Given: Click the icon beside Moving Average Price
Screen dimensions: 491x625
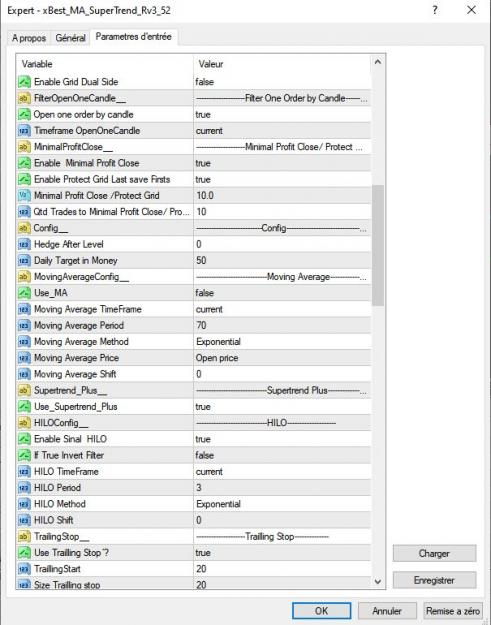Looking at the screenshot, I should 24,358.
